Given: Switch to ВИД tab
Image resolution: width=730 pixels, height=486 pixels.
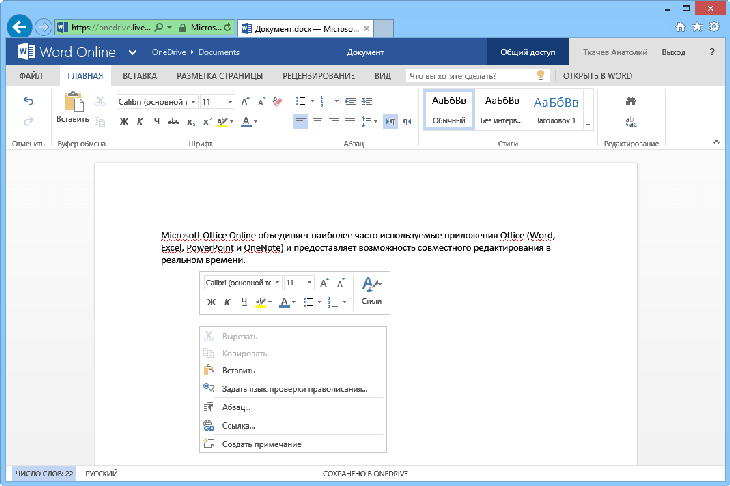Looking at the screenshot, I should tap(383, 75).
